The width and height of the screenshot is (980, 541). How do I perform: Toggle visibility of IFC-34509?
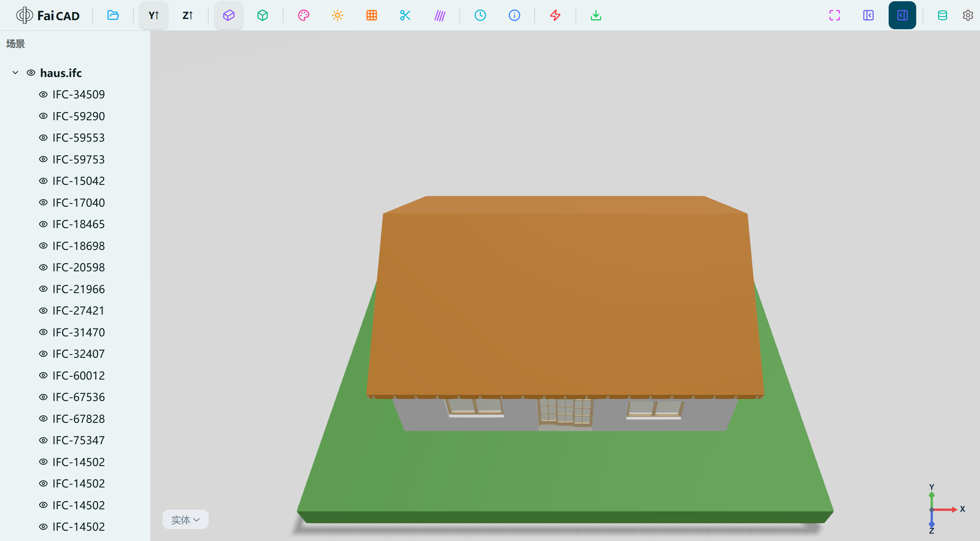pos(43,94)
